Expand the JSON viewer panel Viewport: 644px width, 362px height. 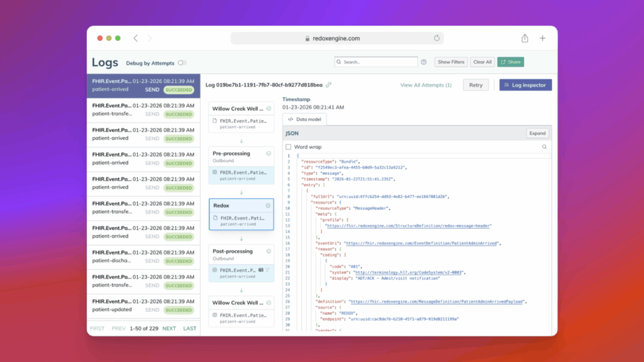(537, 133)
